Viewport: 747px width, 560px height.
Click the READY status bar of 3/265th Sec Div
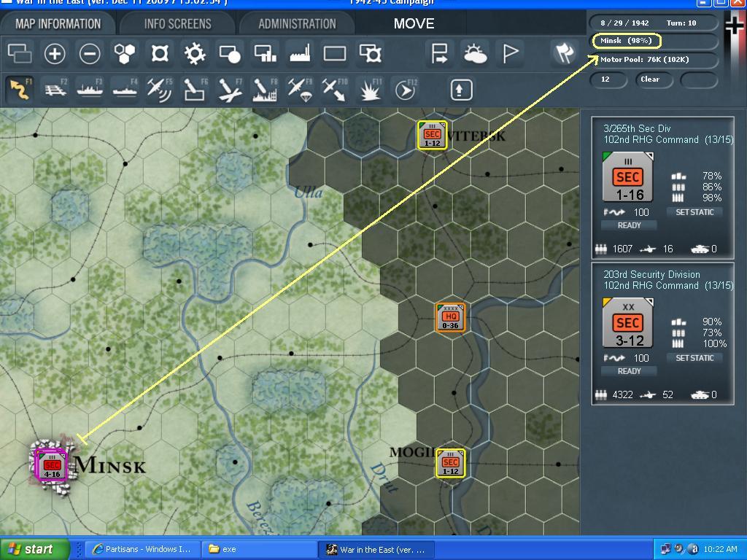629,225
